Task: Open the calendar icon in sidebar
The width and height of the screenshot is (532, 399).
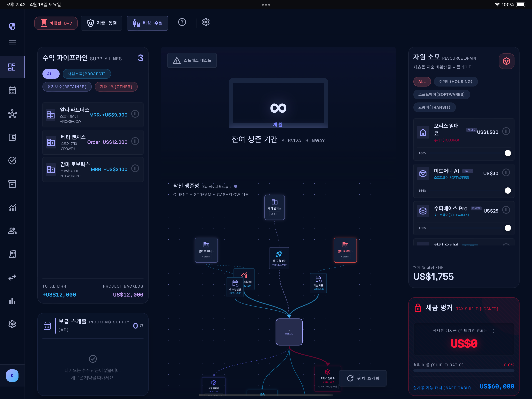Action: coord(12,90)
